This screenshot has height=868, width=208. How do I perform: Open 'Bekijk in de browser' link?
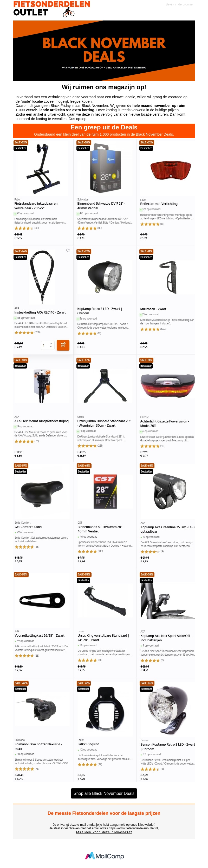[x=180, y=4]
